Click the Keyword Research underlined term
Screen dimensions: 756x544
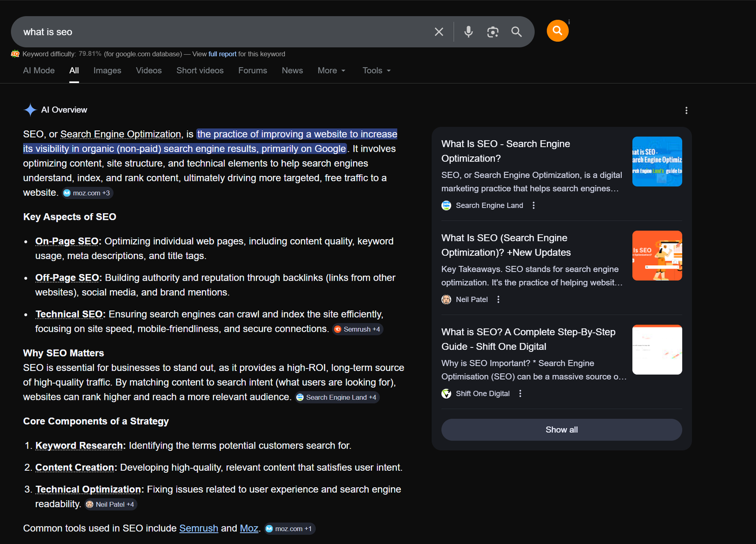pyautogui.click(x=79, y=446)
